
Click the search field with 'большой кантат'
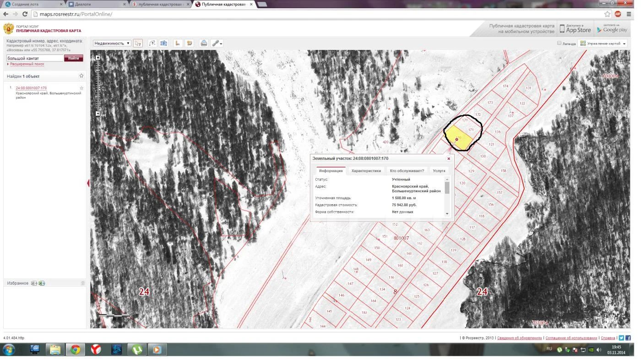(35, 58)
